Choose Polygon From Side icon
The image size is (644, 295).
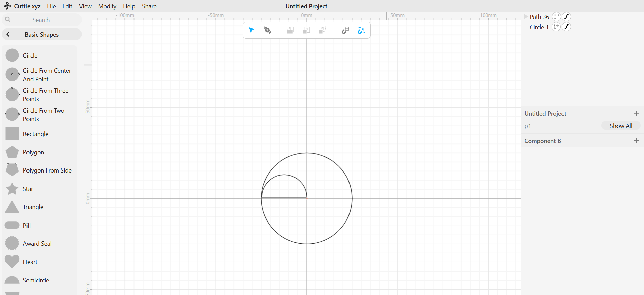coord(12,170)
